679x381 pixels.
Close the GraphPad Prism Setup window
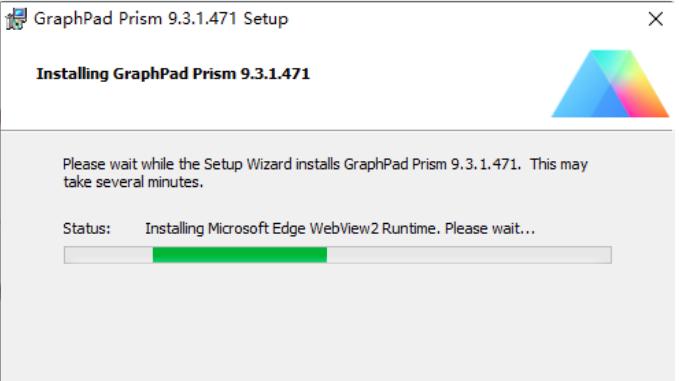(656, 19)
